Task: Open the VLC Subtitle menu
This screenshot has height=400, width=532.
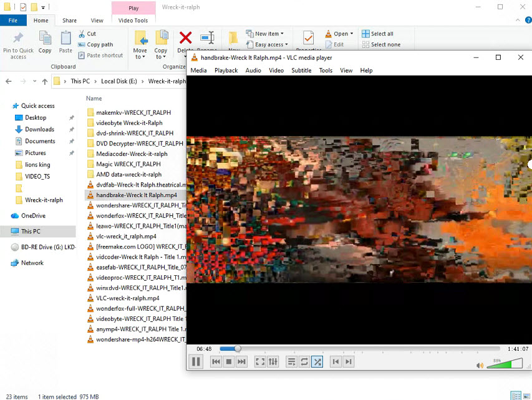Action: 301,71
